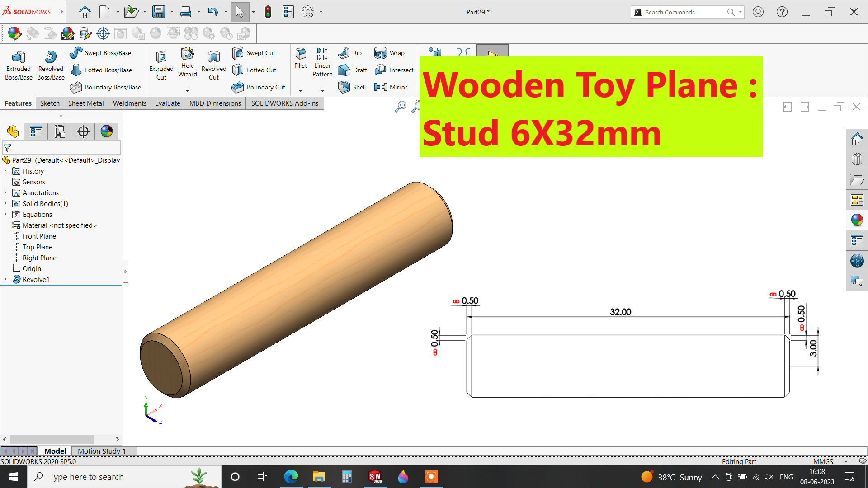This screenshot has height=488, width=868.
Task: Open Microsoft Edge from the taskbar
Action: (x=291, y=477)
